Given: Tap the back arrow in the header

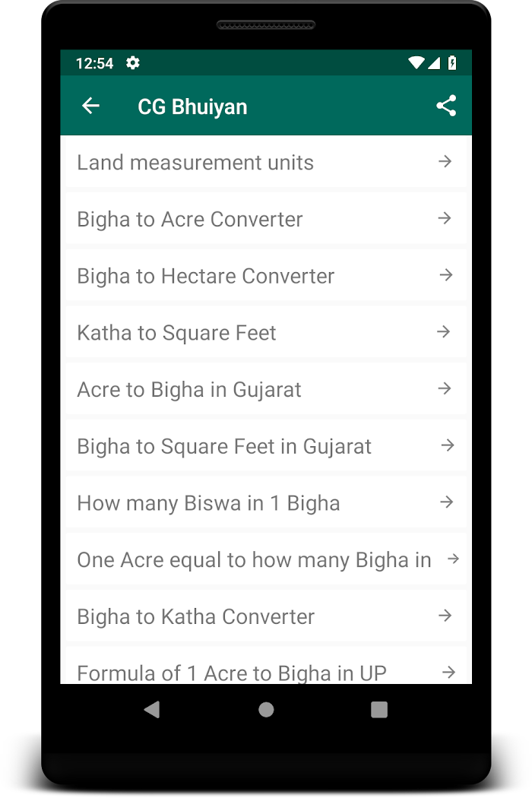Looking at the screenshot, I should pyautogui.click(x=90, y=106).
